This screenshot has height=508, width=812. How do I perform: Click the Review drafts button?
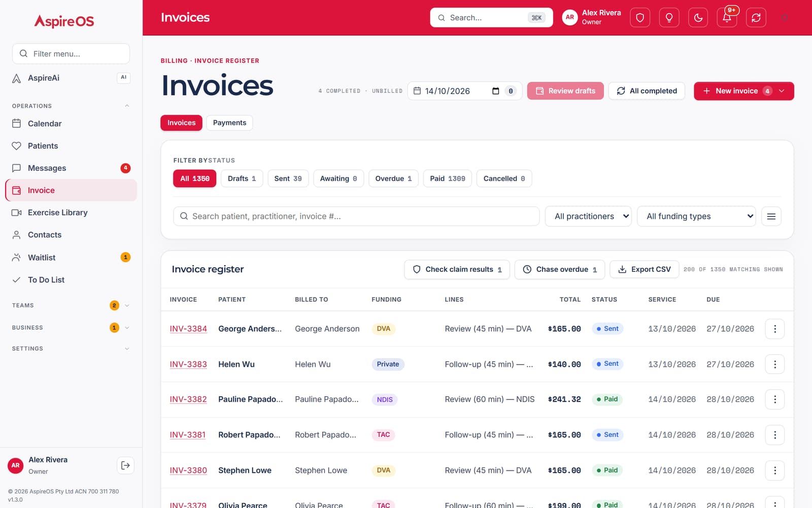[x=565, y=91]
